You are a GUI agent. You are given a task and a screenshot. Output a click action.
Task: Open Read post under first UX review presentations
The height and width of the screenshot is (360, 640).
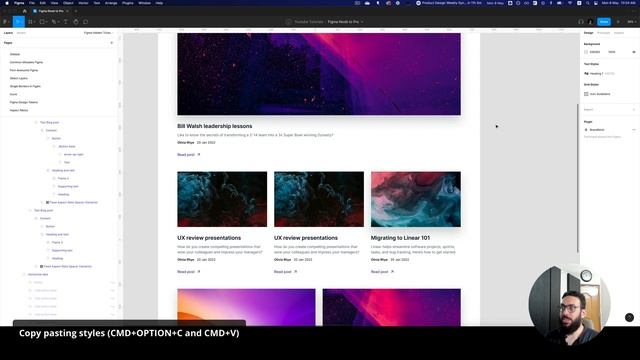click(x=189, y=272)
